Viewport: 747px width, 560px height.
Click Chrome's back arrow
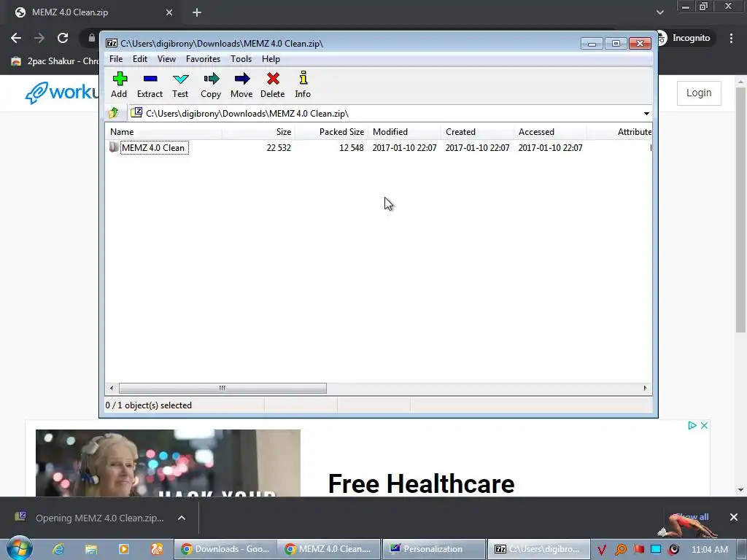point(16,38)
